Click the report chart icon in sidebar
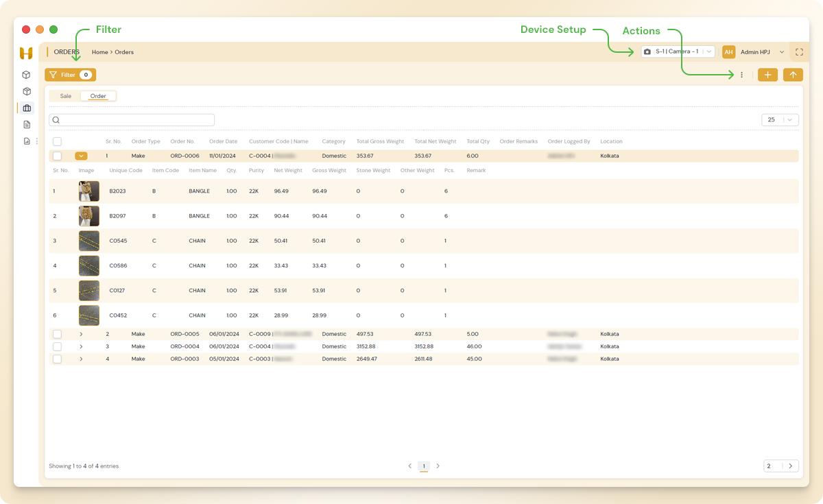Viewport: 823px width, 504px height. pyautogui.click(x=27, y=141)
